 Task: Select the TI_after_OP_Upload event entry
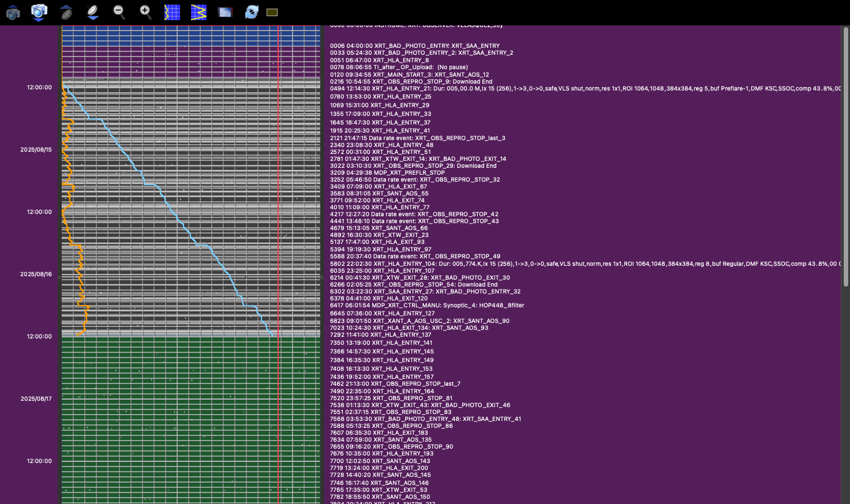(x=399, y=67)
